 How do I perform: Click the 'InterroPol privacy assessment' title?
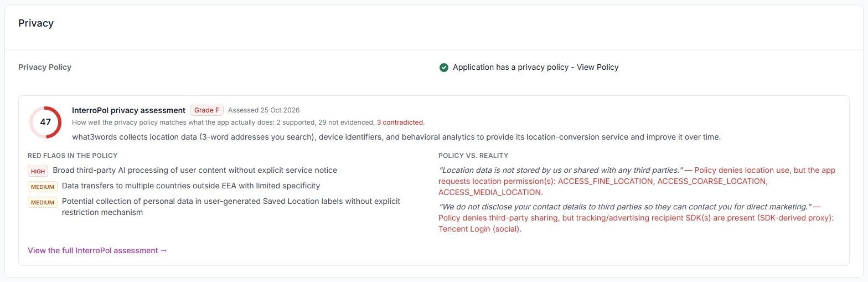coord(128,110)
